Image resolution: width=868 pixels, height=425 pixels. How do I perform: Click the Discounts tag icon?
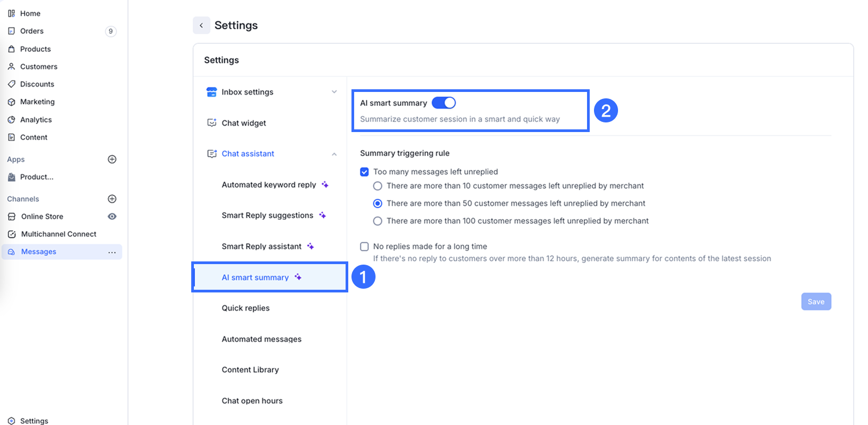[11, 84]
